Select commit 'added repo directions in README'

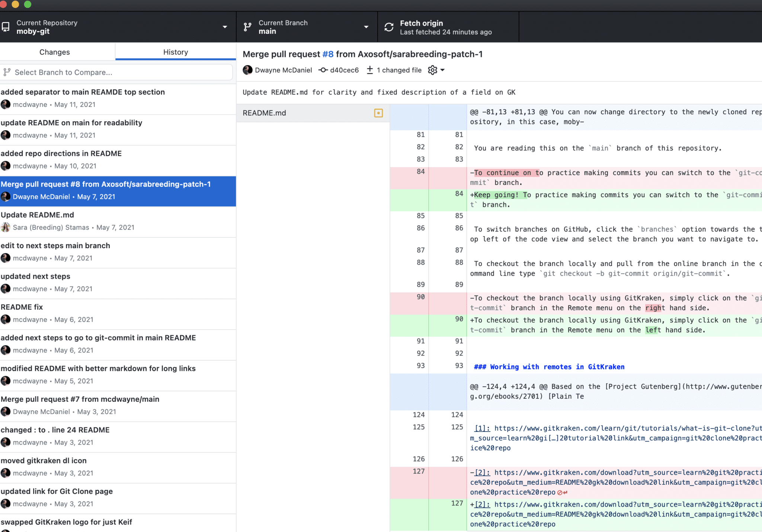pyautogui.click(x=118, y=160)
